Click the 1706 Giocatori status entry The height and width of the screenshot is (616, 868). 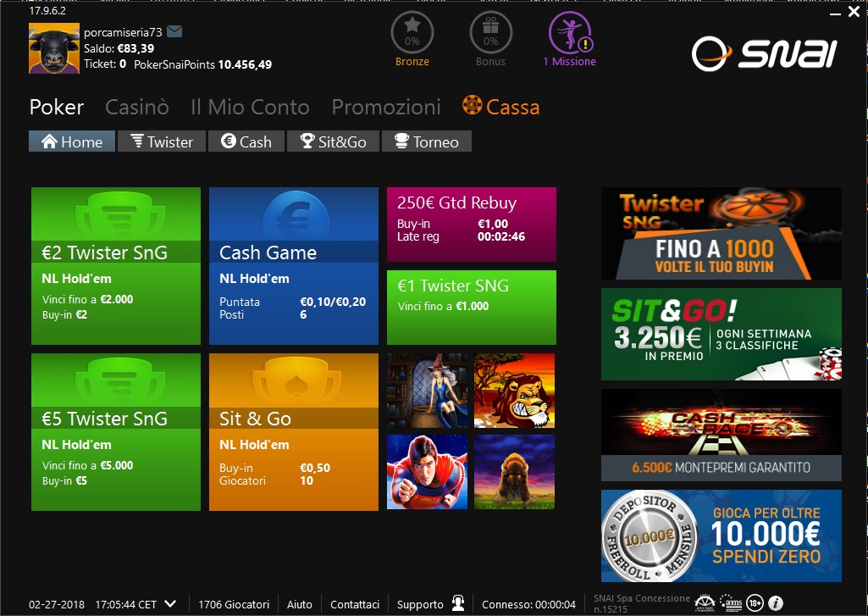point(234,604)
